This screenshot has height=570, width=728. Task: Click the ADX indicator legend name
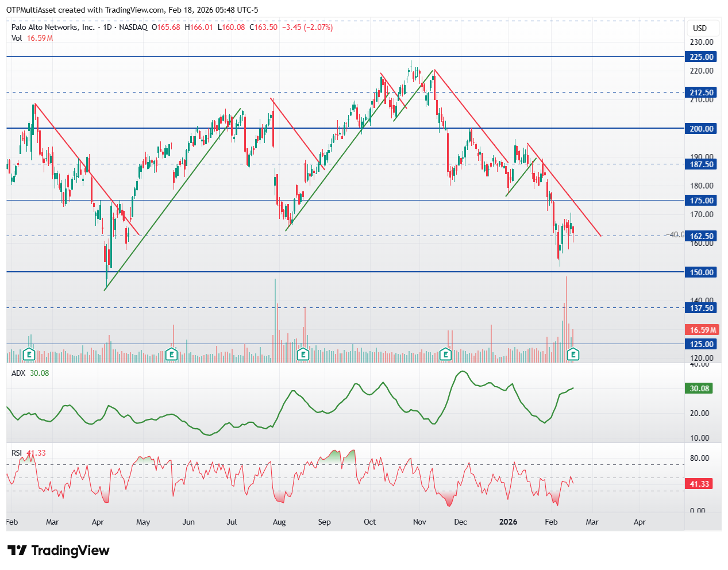click(x=18, y=373)
